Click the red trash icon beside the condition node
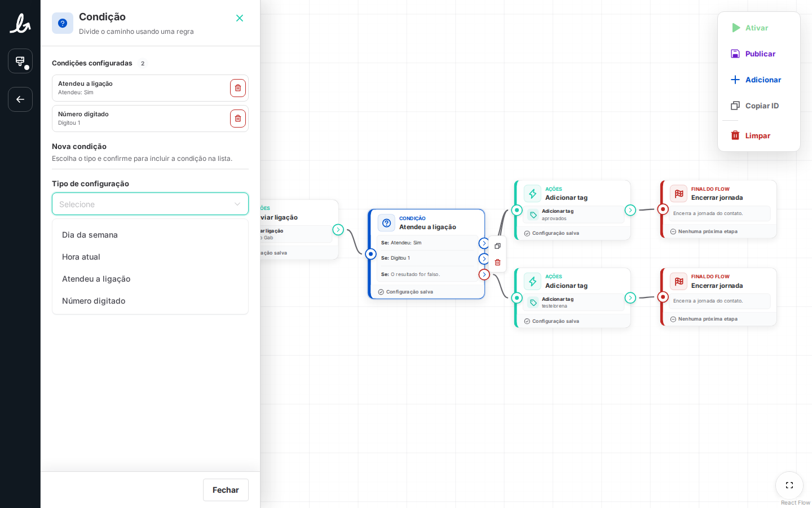The image size is (812, 508). pyautogui.click(x=497, y=262)
